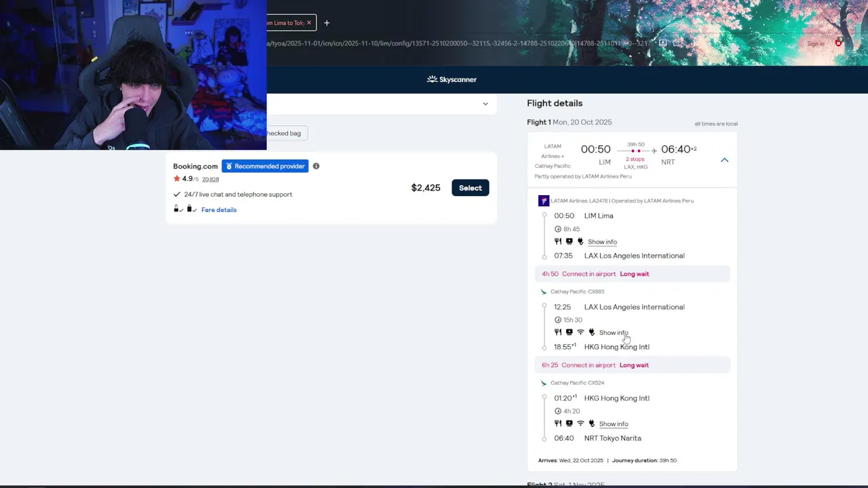Select the $2,425 Booking.com fare

point(470,188)
